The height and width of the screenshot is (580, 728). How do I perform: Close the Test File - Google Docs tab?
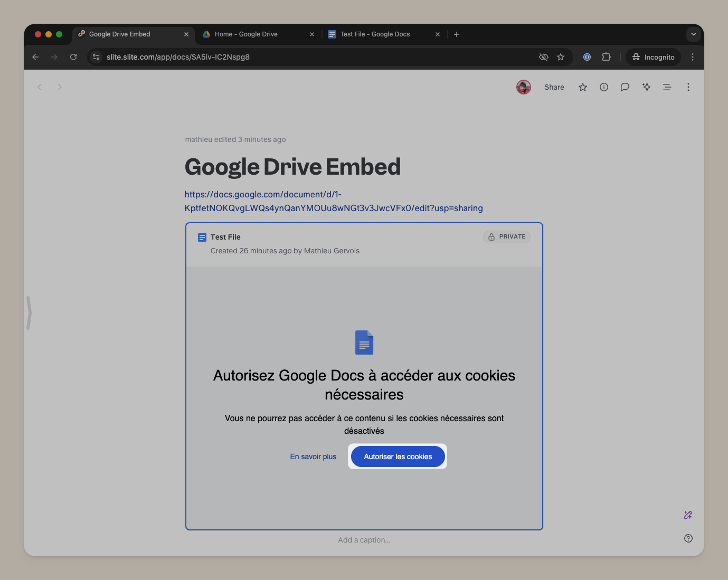[x=438, y=34]
